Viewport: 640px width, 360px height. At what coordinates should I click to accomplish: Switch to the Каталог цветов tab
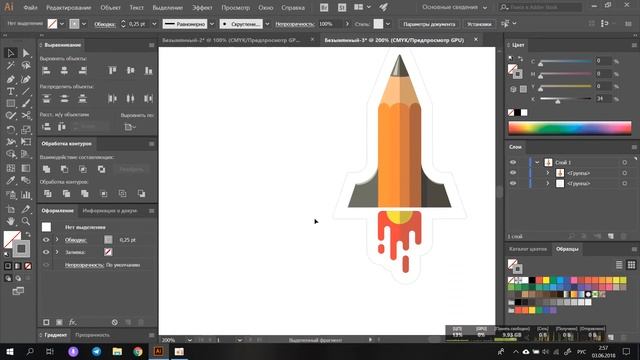click(528, 249)
